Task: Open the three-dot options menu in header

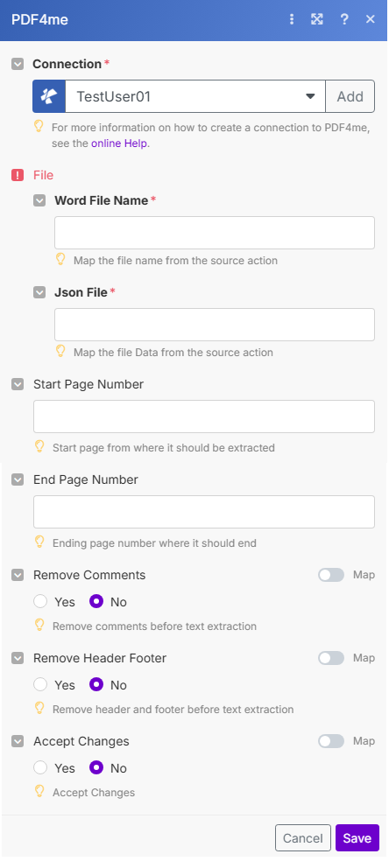Action: (292, 19)
